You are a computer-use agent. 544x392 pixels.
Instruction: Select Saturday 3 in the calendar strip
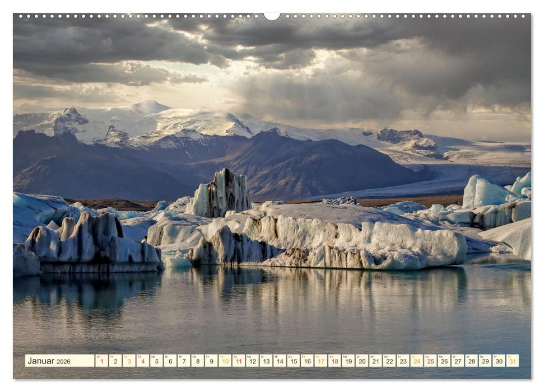click(x=129, y=361)
